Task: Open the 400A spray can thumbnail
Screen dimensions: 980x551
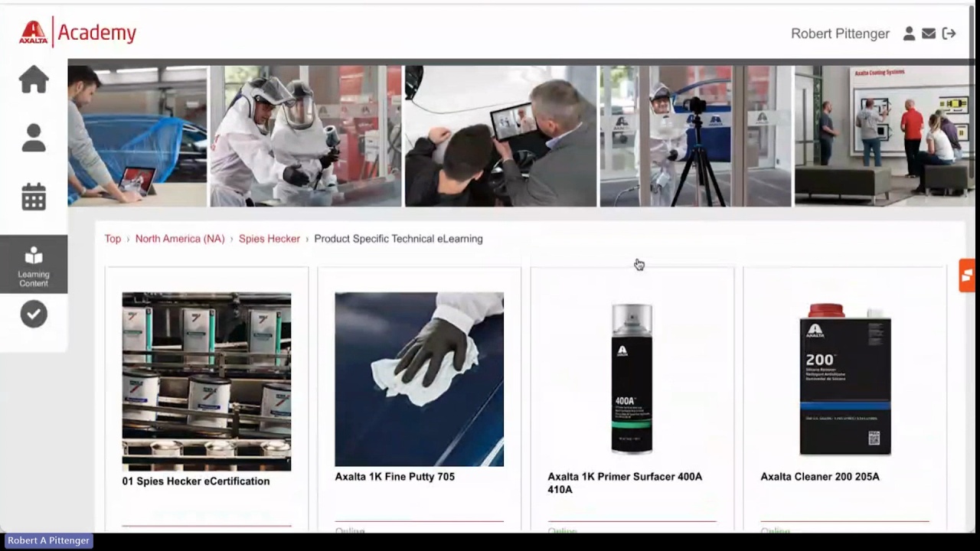Action: pyautogui.click(x=632, y=379)
